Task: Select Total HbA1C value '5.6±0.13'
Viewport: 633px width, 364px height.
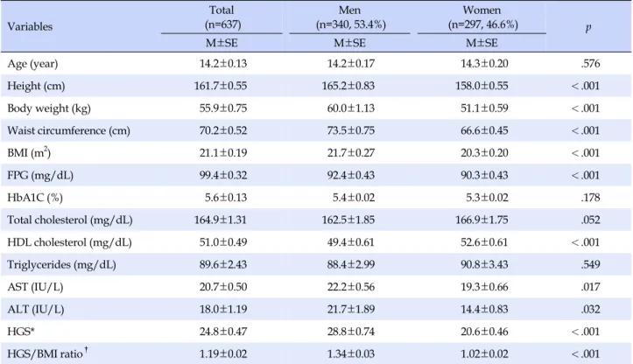Action: [x=226, y=198]
